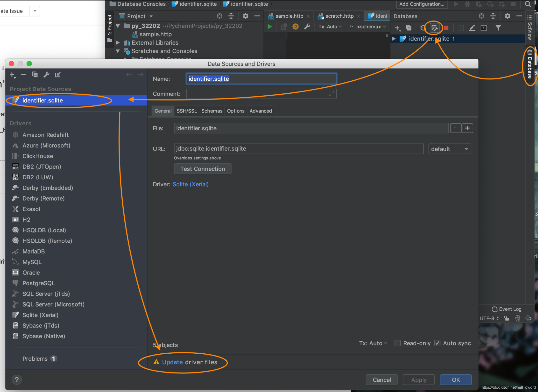
Task: Select identifier.sqlite under Project Data Sources
Action: point(76,100)
